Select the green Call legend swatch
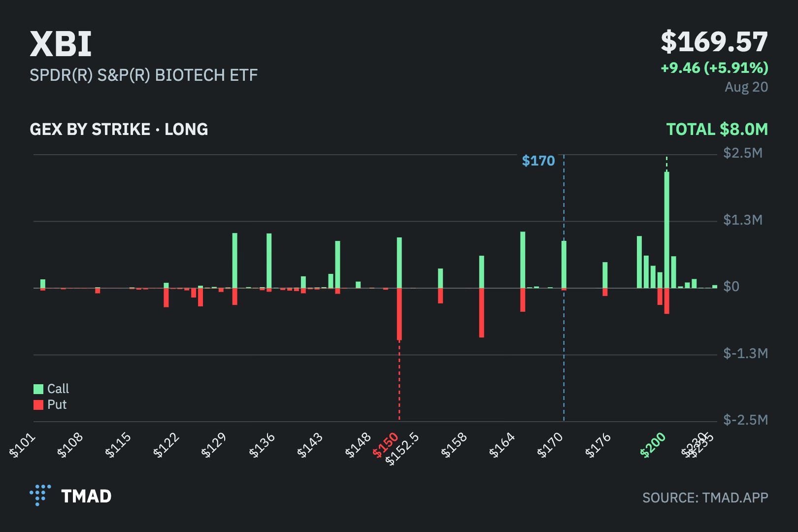 (38, 389)
